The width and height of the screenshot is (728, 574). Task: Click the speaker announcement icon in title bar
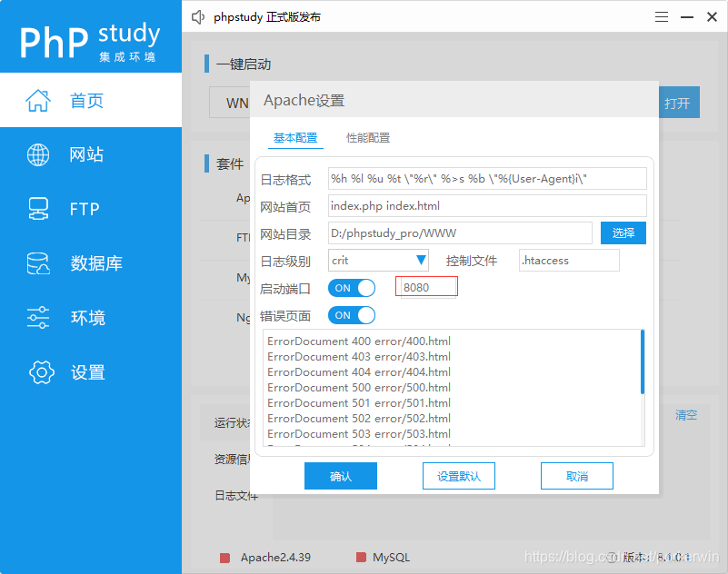pyautogui.click(x=198, y=17)
